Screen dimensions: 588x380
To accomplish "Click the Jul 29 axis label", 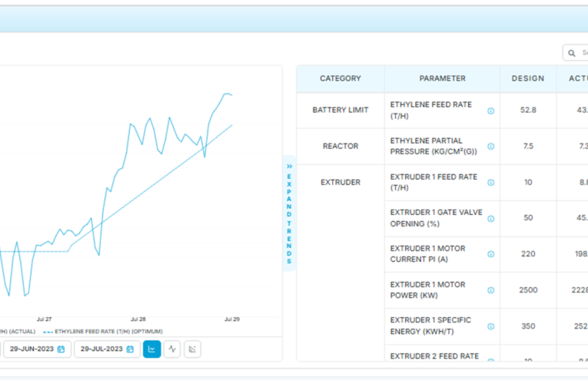I will 232,319.
